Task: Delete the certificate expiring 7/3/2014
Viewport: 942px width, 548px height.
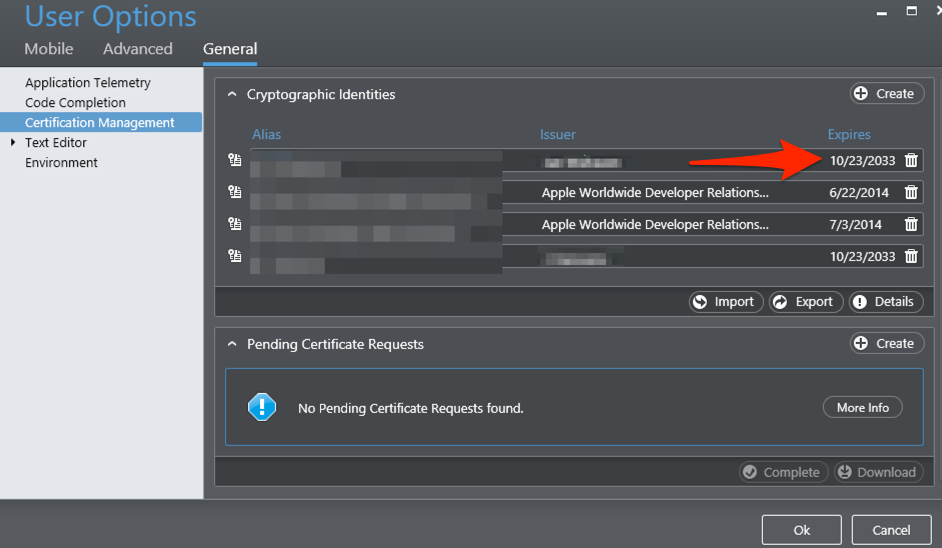Action: pos(911,224)
